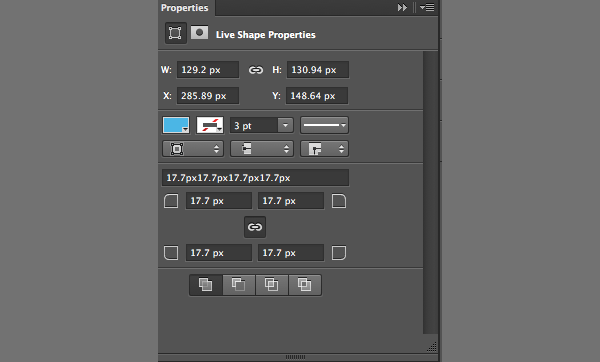Select Intersect Shape Areas path operation
This screenshot has width=600, height=362.
tap(272, 285)
